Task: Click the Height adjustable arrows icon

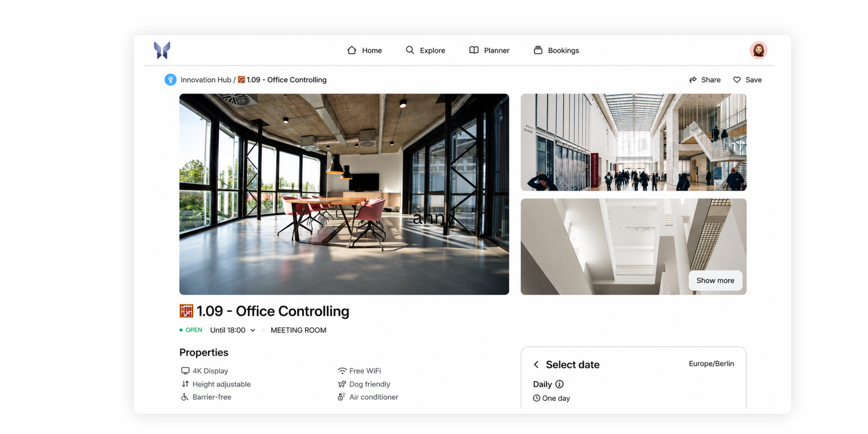Action: coord(185,384)
